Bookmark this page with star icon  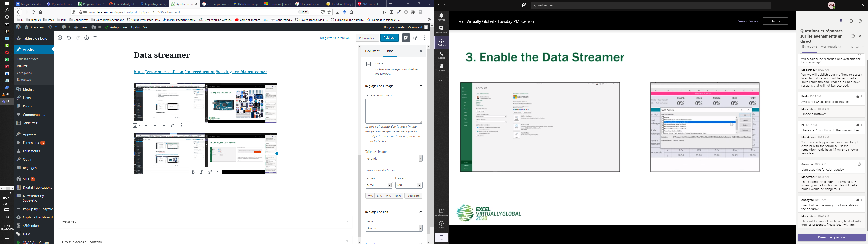coord(330,12)
